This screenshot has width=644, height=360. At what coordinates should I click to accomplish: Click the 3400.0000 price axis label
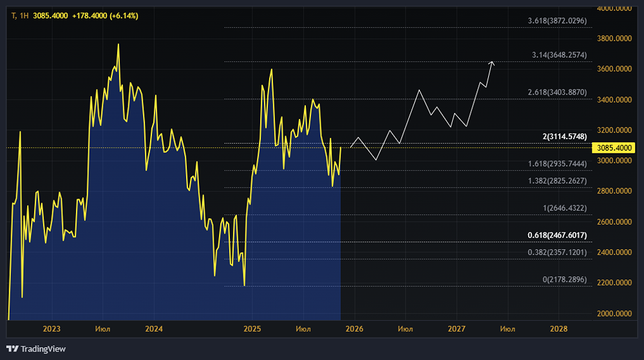614,100
